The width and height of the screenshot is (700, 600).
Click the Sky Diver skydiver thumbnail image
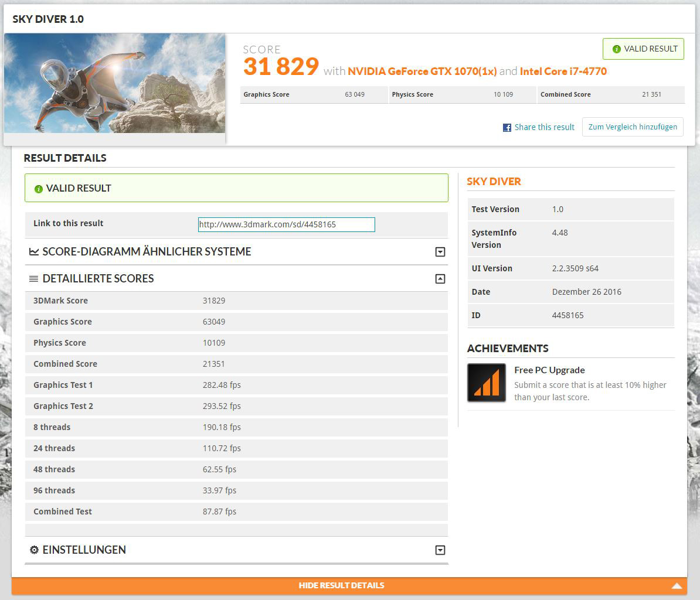(114, 83)
